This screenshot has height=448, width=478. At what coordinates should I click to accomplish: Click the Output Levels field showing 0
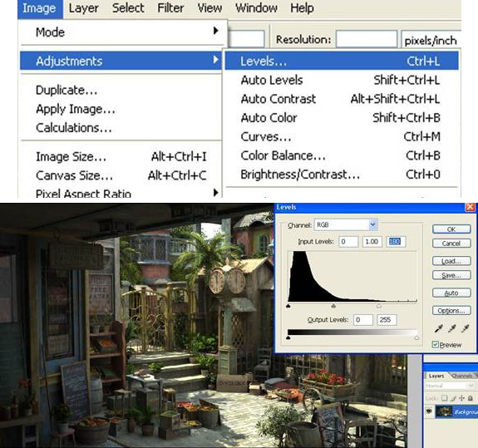pyautogui.click(x=363, y=320)
